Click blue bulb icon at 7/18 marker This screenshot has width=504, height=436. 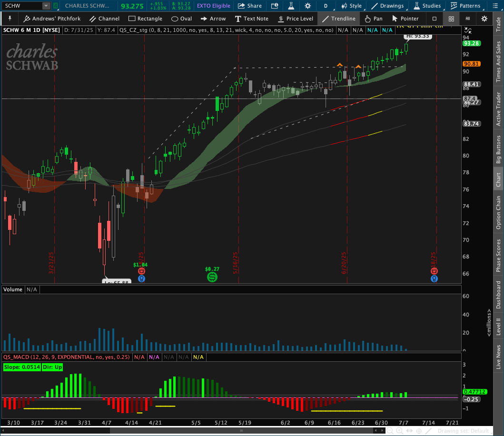point(434,279)
